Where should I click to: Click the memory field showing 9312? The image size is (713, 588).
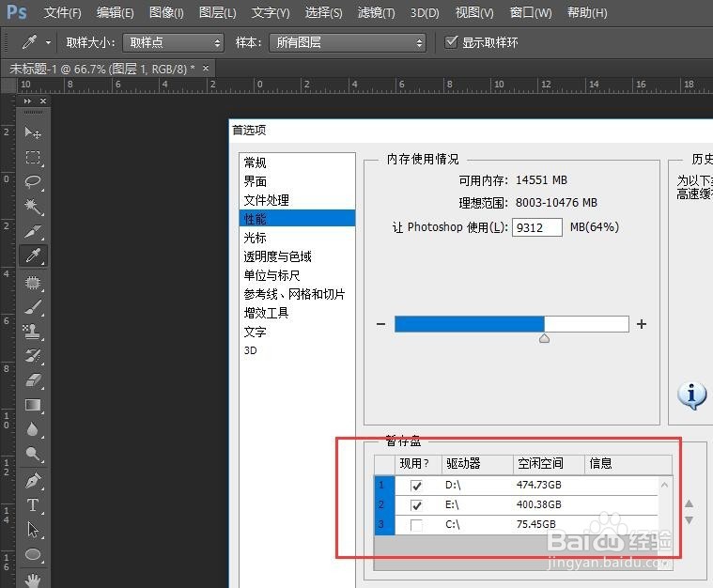[x=537, y=227]
